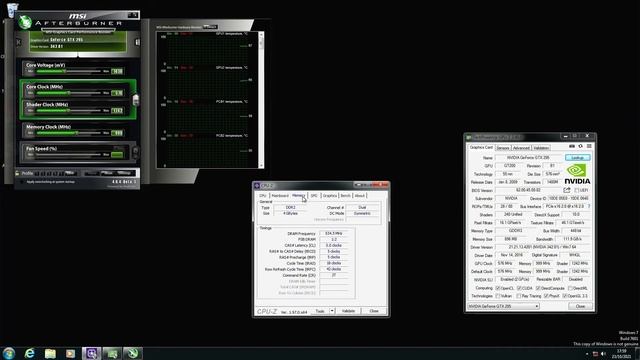640x360 pixels.
Task: Show hidden system tray icons
Action: click(x=587, y=354)
